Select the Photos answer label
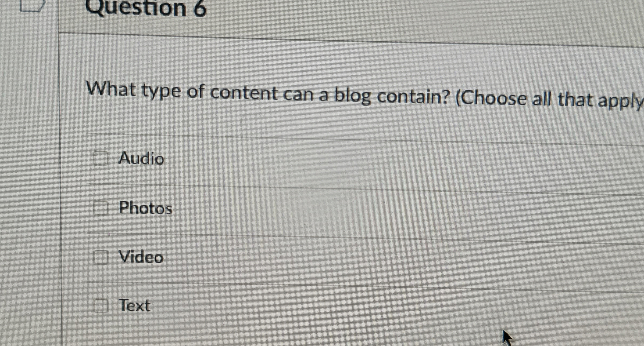The height and width of the screenshot is (346, 644). [x=145, y=208]
